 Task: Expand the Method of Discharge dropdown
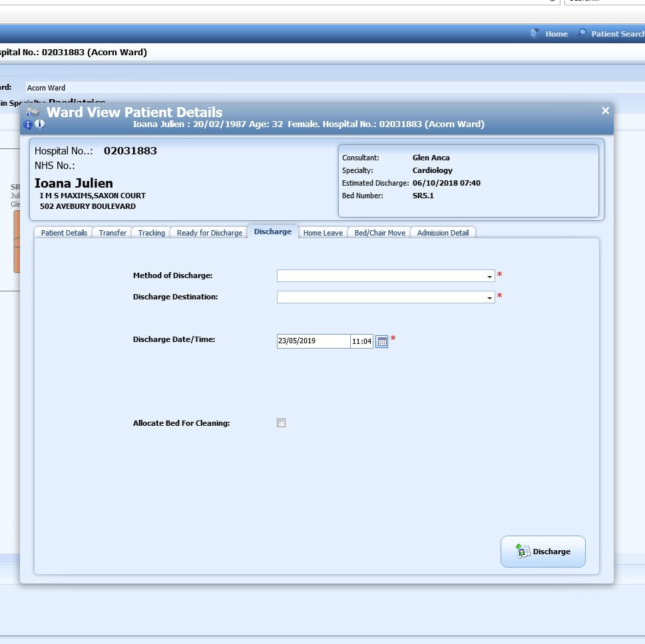489,276
